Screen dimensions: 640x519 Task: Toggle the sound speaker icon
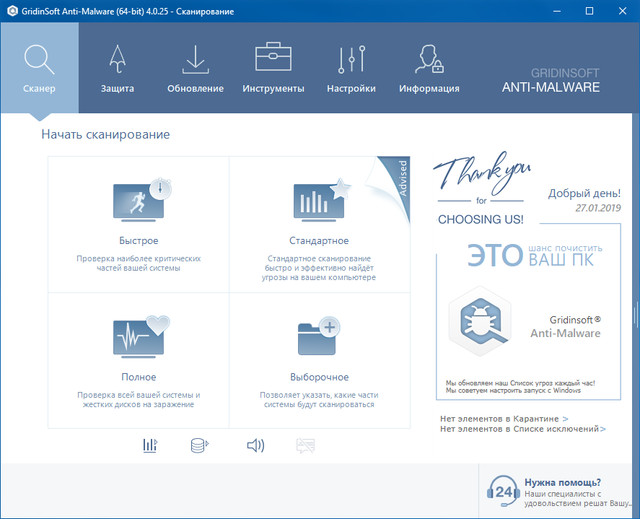click(255, 445)
